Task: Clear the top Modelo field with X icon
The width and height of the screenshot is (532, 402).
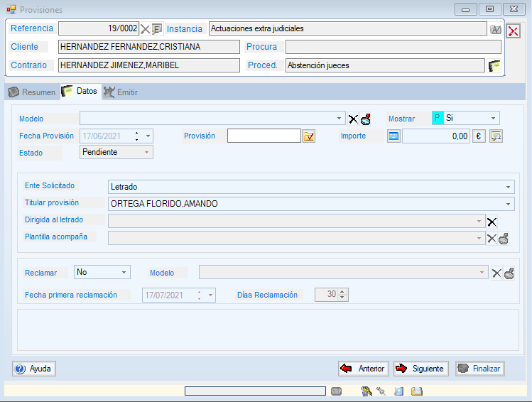Action: click(x=353, y=119)
